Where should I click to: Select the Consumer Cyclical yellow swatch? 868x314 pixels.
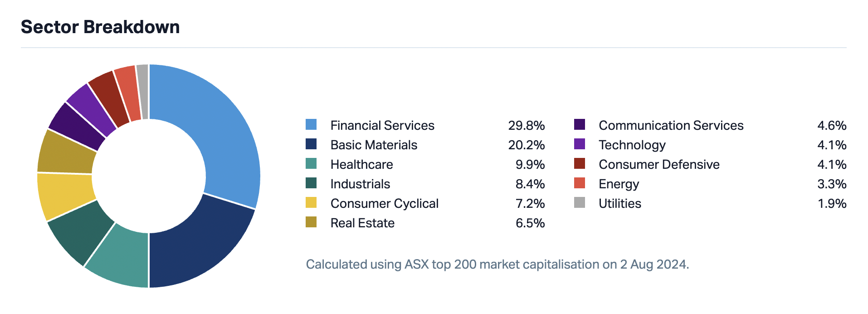[x=311, y=203]
